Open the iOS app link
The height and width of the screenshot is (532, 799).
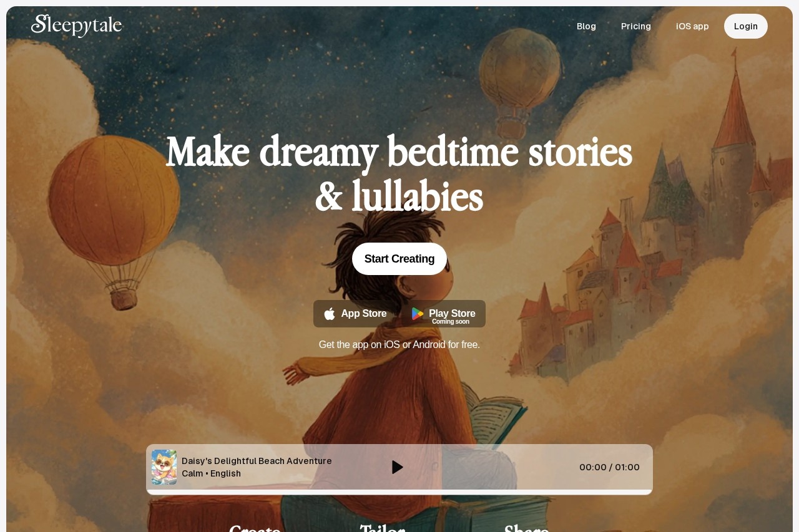(x=692, y=26)
